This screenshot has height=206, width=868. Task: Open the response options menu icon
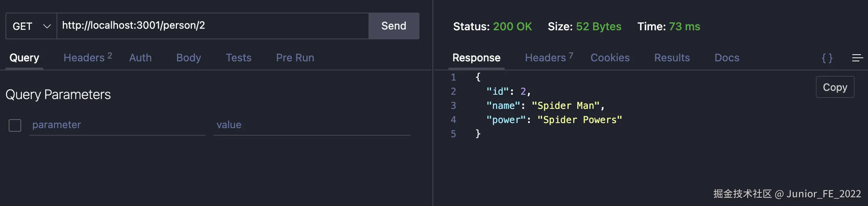point(857,58)
